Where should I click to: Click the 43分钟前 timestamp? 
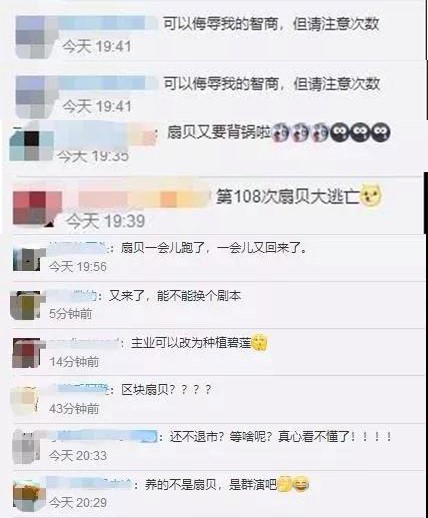pos(74,409)
